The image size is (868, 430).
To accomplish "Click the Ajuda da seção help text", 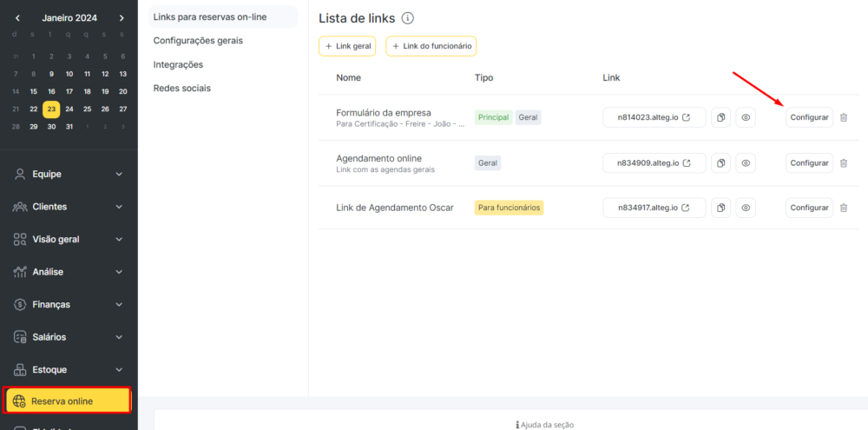I will coord(544,425).
